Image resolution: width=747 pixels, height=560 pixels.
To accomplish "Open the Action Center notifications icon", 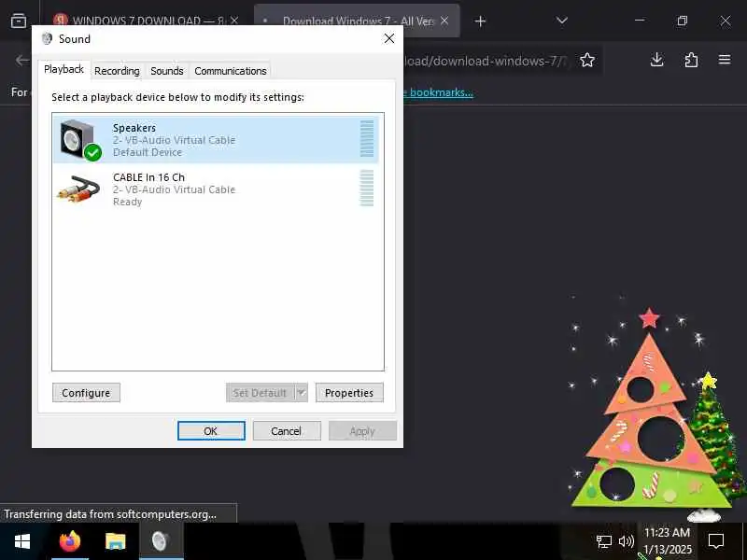I will pos(716,541).
